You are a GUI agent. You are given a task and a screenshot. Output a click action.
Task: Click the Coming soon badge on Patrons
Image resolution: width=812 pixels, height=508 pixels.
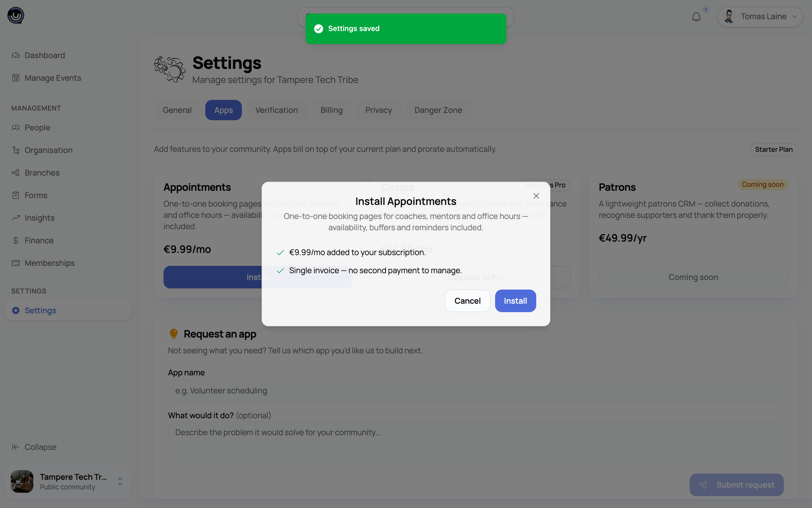click(x=762, y=185)
